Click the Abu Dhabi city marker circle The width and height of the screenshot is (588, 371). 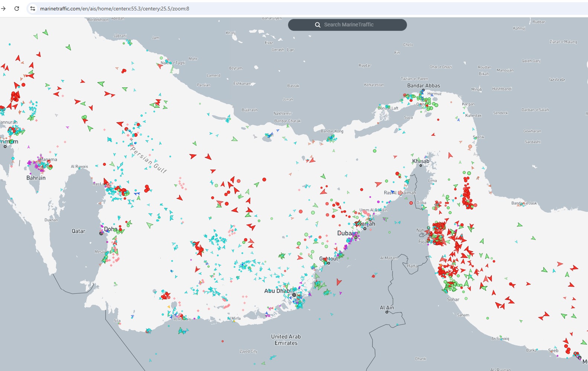(294, 295)
